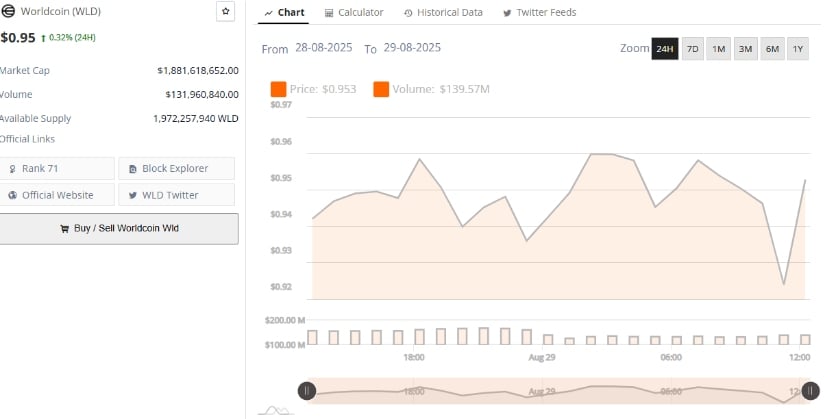Select the 3M zoom range
825x419 pixels.
[x=746, y=49]
